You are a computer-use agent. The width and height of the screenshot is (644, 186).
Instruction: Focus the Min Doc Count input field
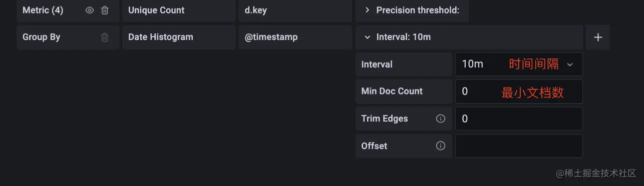pyautogui.click(x=519, y=91)
